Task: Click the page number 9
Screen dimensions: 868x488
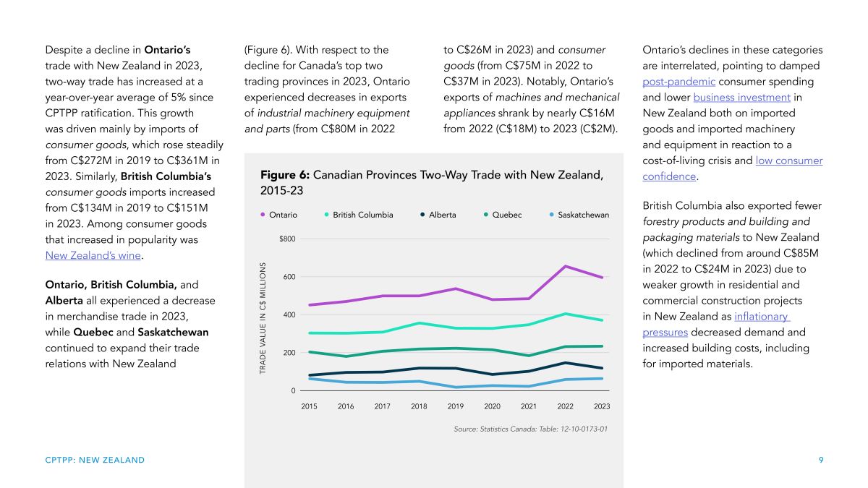Action: click(821, 460)
